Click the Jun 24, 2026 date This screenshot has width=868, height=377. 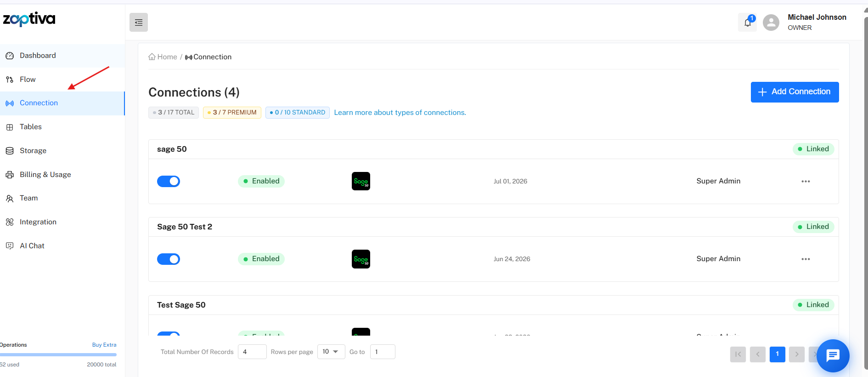(512, 259)
